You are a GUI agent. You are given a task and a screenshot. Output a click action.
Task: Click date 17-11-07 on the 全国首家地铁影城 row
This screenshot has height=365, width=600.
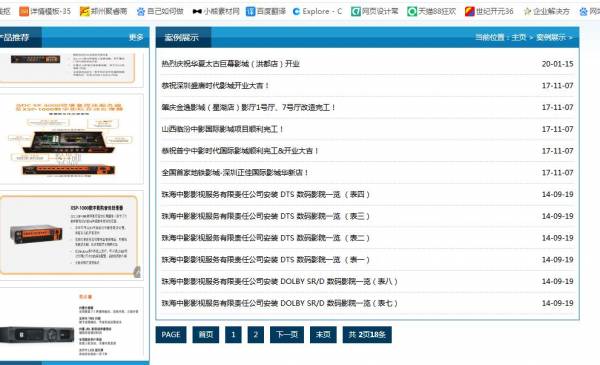[x=558, y=173]
